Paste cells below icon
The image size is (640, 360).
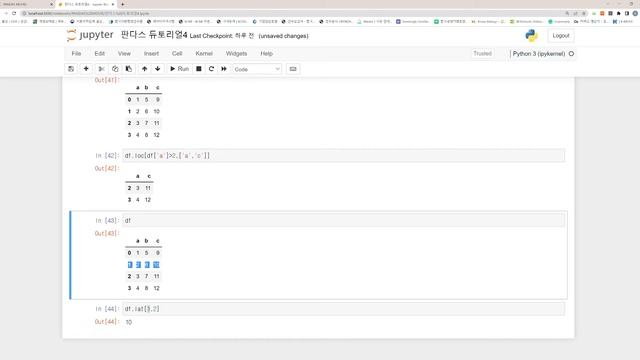(x=129, y=69)
